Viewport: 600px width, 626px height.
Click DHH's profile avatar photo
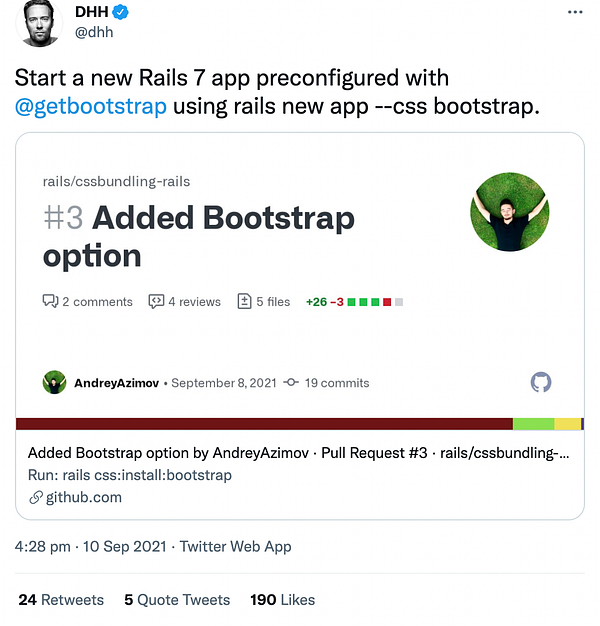click(38, 22)
